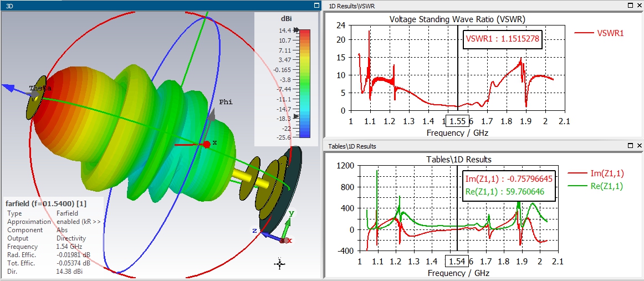Screen dimensions: 644x281
Task: Maximize the 1D Results VSWR window
Action: pos(631,5)
